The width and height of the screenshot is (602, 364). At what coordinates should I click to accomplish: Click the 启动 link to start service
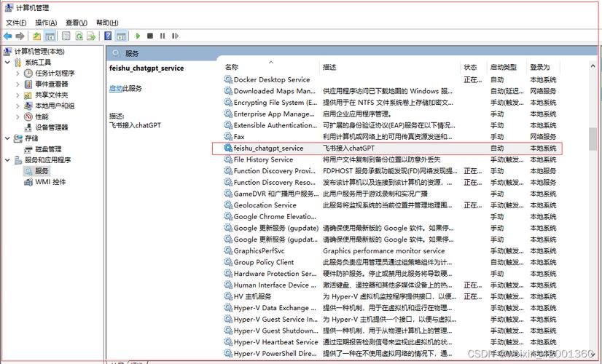pos(116,88)
